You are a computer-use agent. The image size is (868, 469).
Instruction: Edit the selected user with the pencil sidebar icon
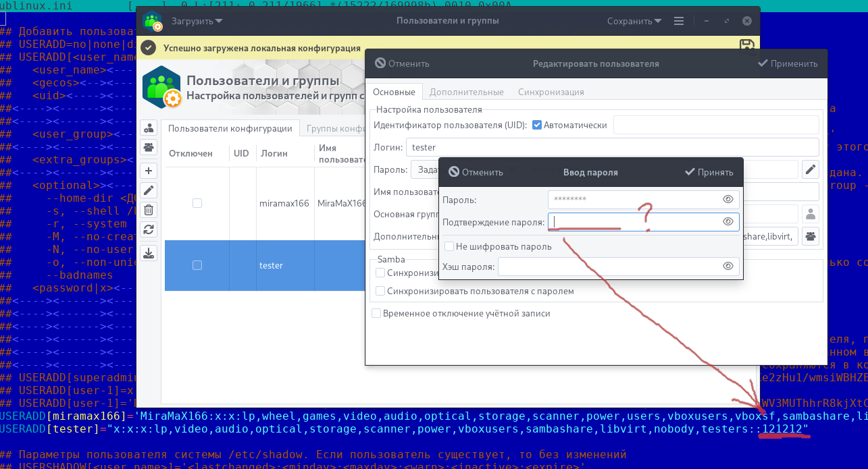[149, 190]
